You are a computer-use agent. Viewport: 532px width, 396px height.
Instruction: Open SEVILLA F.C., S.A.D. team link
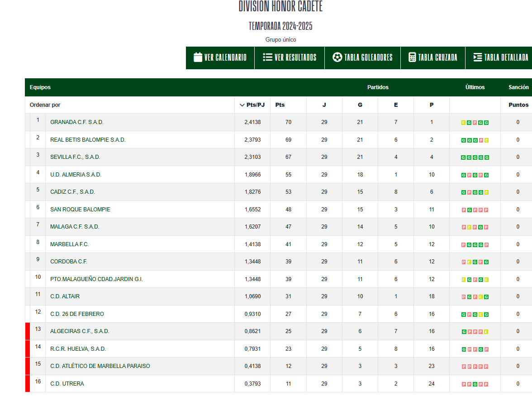point(75,157)
